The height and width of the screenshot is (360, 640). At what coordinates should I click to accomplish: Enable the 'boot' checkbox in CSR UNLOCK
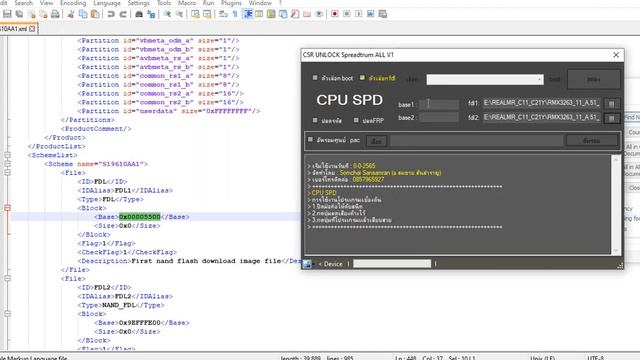pos(315,78)
